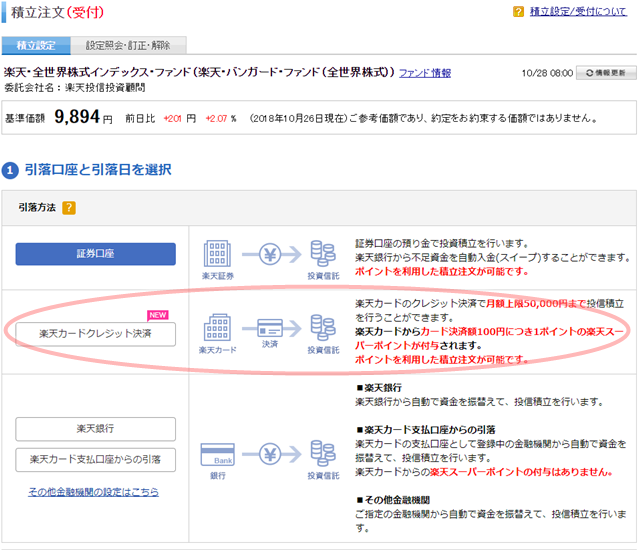This screenshot has width=640, height=550.
Task: Click the 決済 credit card icon
Action: [x=271, y=328]
